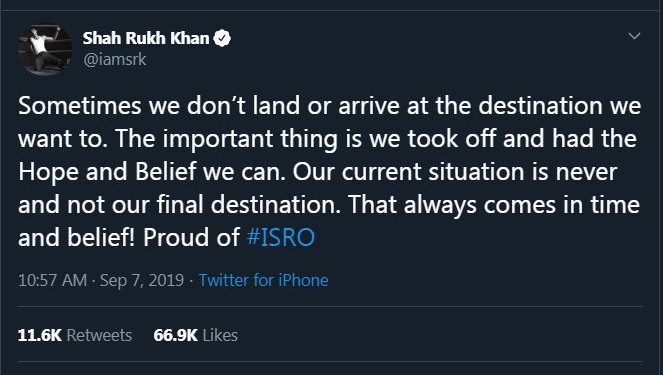Open the tweet options chevron menu
This screenshot has height=375, width=663.
[634, 36]
